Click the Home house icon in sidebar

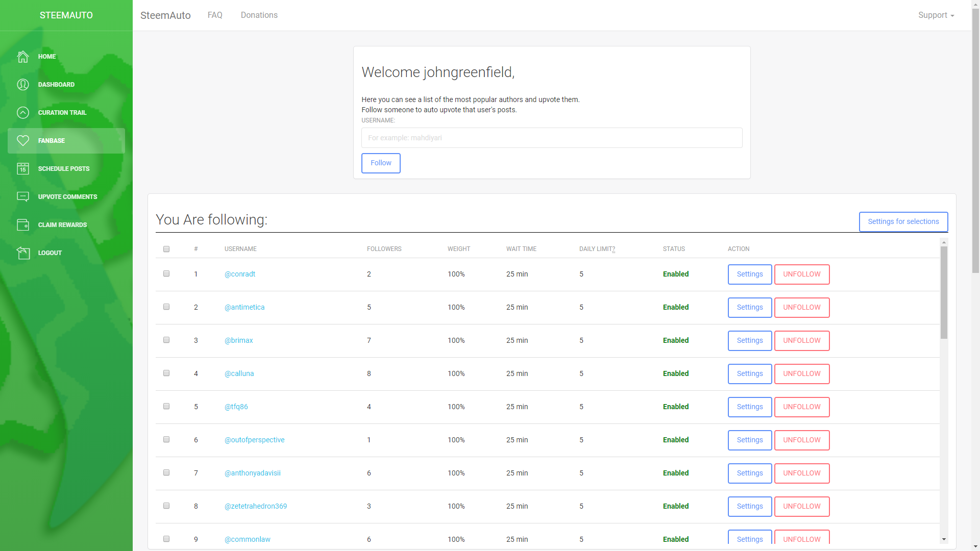pos(23,57)
